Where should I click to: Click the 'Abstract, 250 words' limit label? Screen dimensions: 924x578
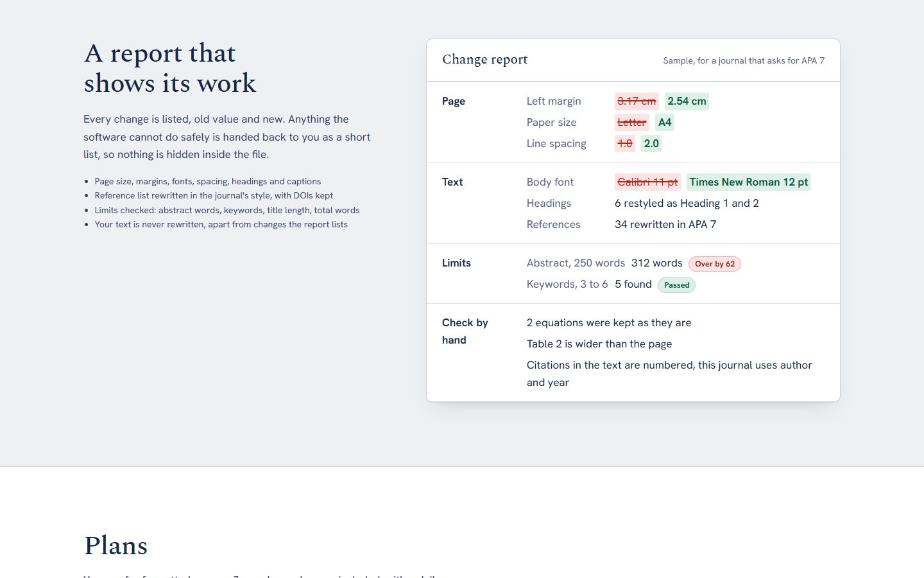coord(576,263)
